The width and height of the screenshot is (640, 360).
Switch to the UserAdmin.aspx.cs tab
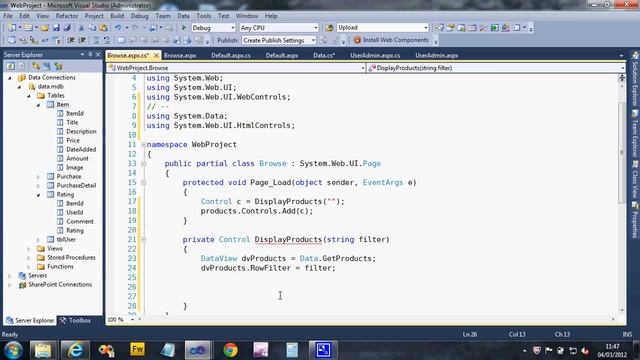click(x=375, y=55)
